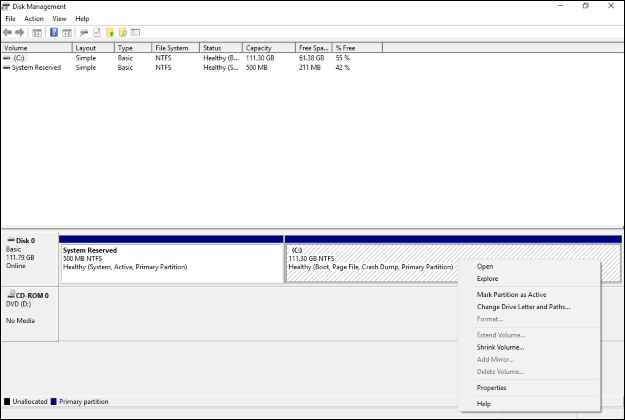The image size is (625, 420).
Task: Click the folder with green arrow icon
Action: (x=110, y=33)
